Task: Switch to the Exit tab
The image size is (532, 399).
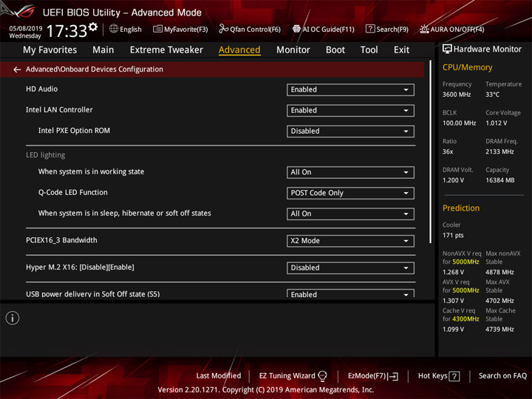Action: (x=401, y=50)
